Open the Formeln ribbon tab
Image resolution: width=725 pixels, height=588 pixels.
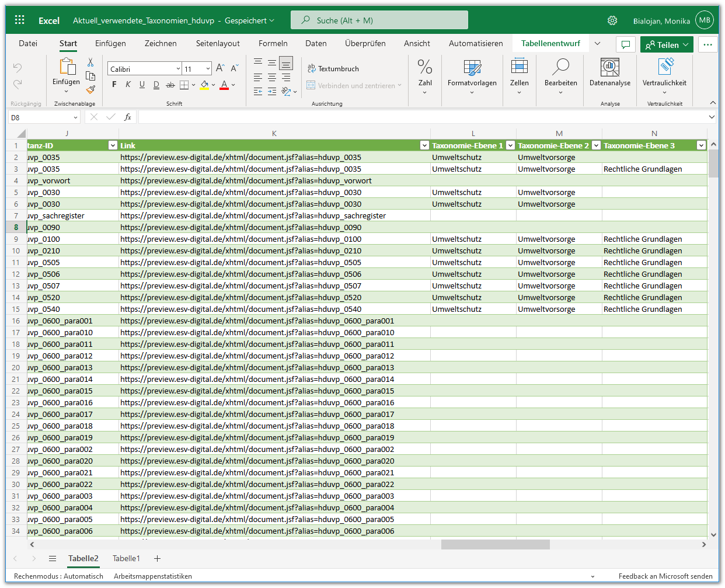point(273,43)
